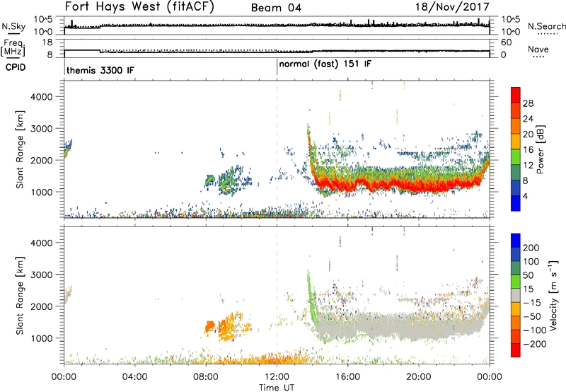Select the "3000" range tick in the power panel
The height and width of the screenshot is (392, 566).
coord(42,129)
